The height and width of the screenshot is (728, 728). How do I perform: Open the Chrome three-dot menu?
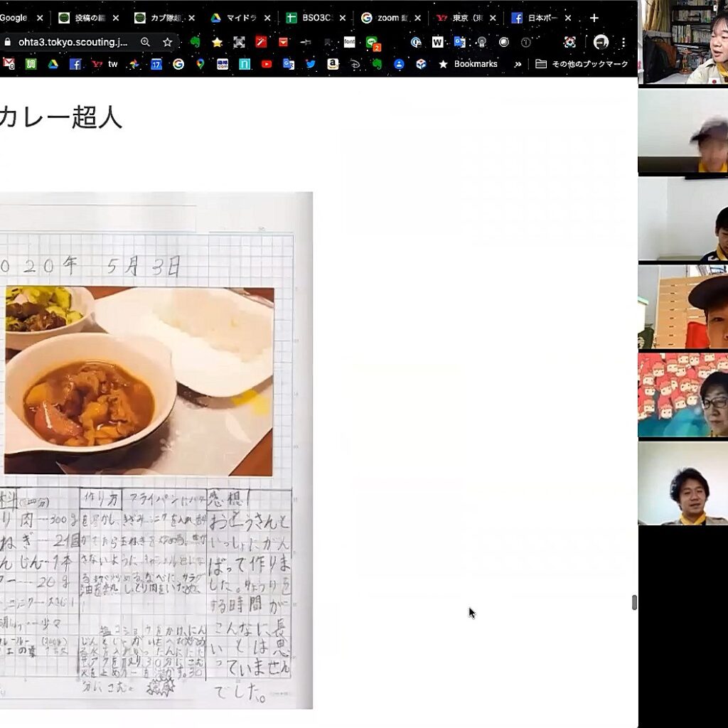point(623,42)
